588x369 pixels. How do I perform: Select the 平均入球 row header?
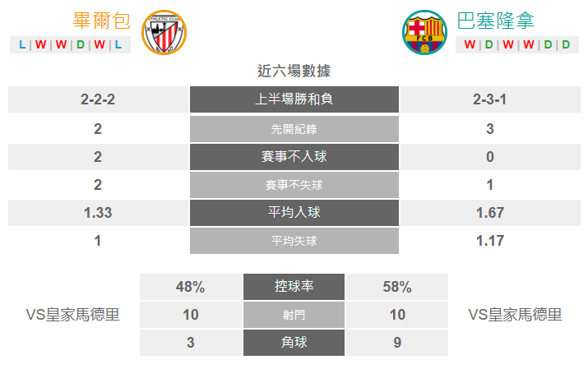pos(294,212)
